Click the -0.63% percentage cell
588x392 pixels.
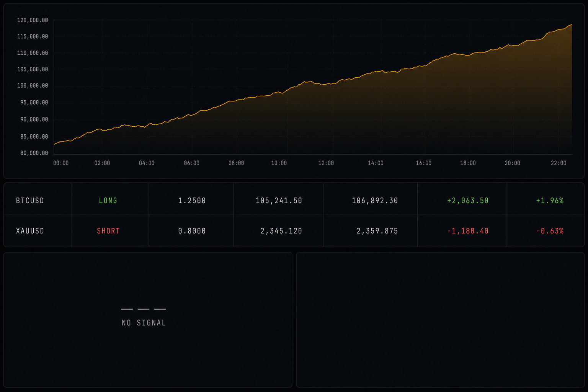pos(550,231)
